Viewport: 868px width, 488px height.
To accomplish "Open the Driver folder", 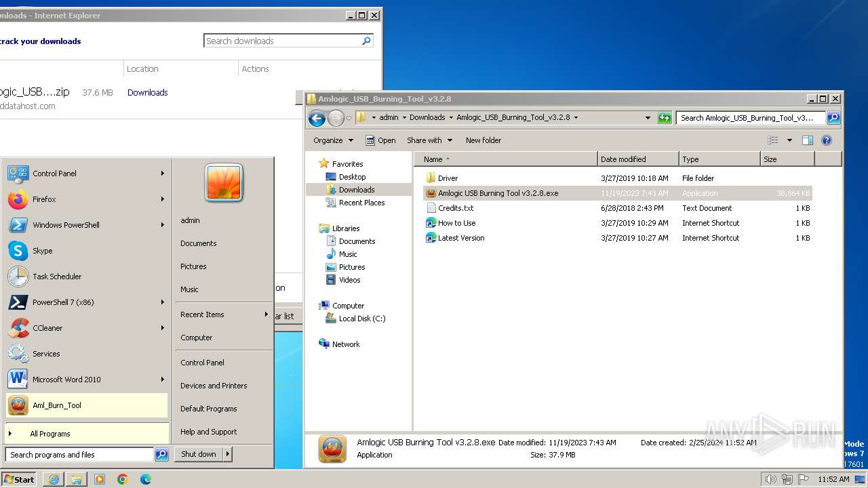I will pos(448,178).
